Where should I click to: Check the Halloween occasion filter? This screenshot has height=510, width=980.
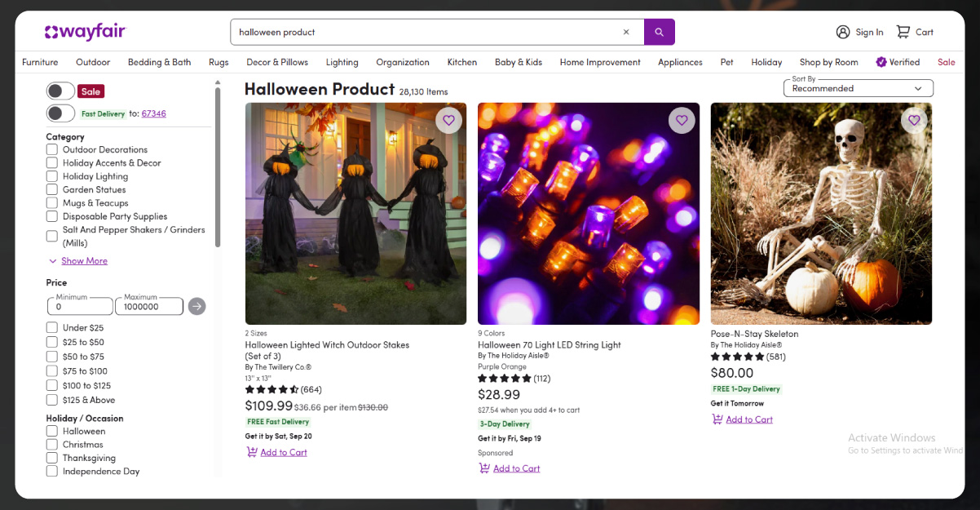(x=51, y=431)
